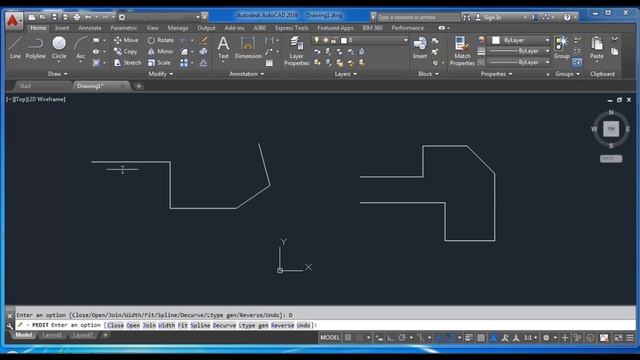This screenshot has height=360, width=640.
Task: Click the Join option in command line
Action: (x=149, y=325)
